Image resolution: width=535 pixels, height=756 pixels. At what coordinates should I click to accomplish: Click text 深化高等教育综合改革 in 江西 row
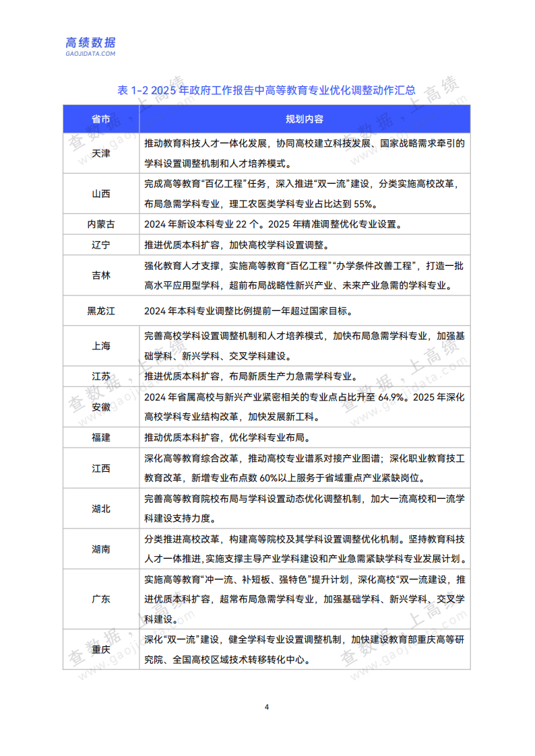(x=191, y=458)
